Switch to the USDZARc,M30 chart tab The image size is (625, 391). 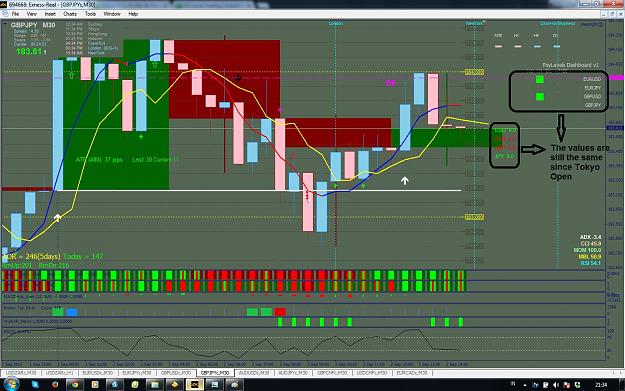pos(21,373)
